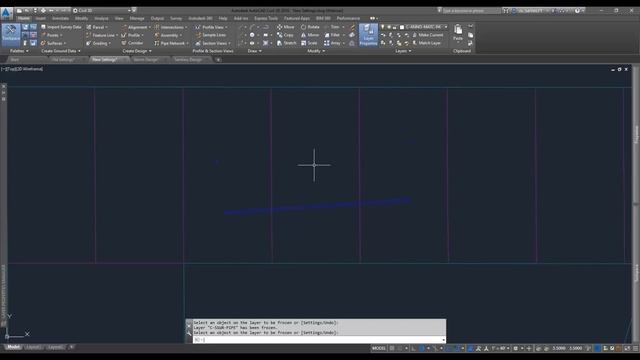The image size is (640, 360).
Task: Switch to the Output ribbon tab
Action: click(157, 18)
